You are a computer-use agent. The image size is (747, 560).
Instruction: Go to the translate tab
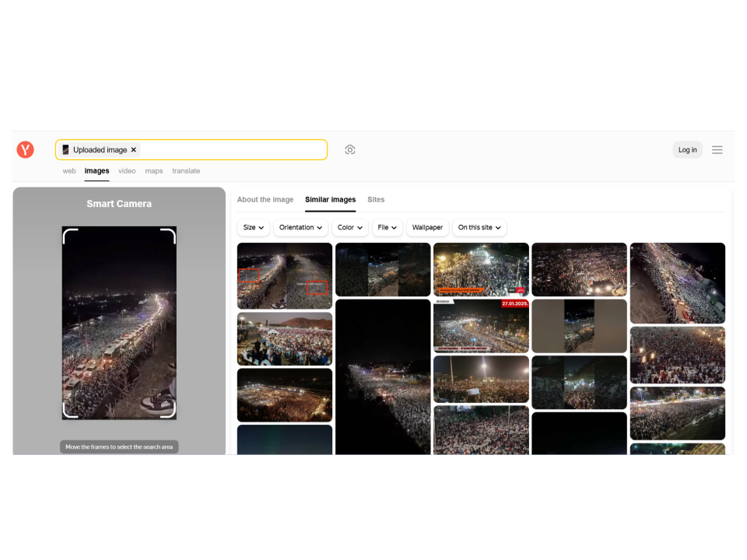click(186, 171)
